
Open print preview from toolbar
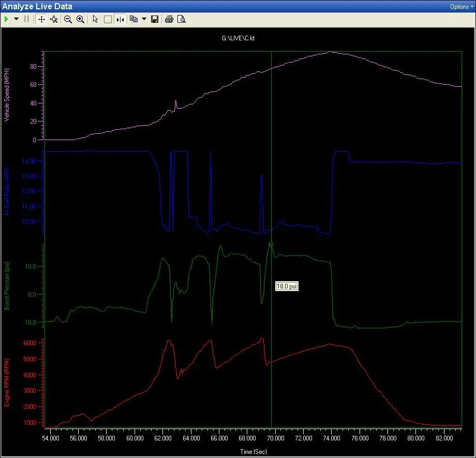[181, 19]
